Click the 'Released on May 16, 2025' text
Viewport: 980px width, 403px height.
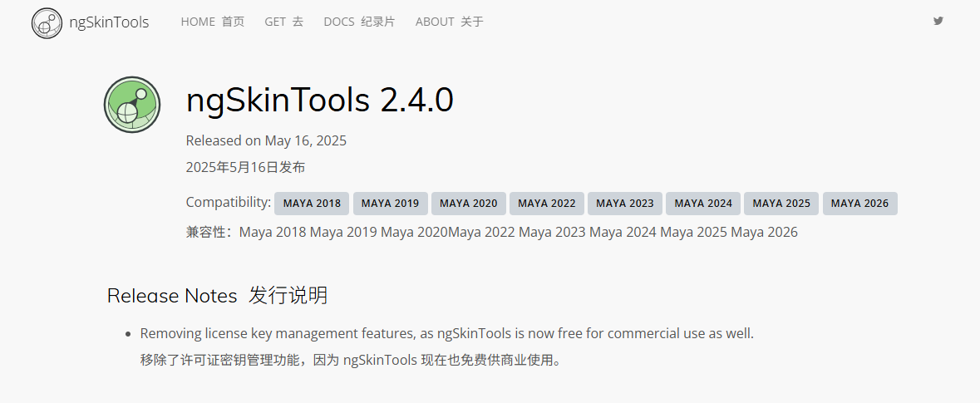266,140
